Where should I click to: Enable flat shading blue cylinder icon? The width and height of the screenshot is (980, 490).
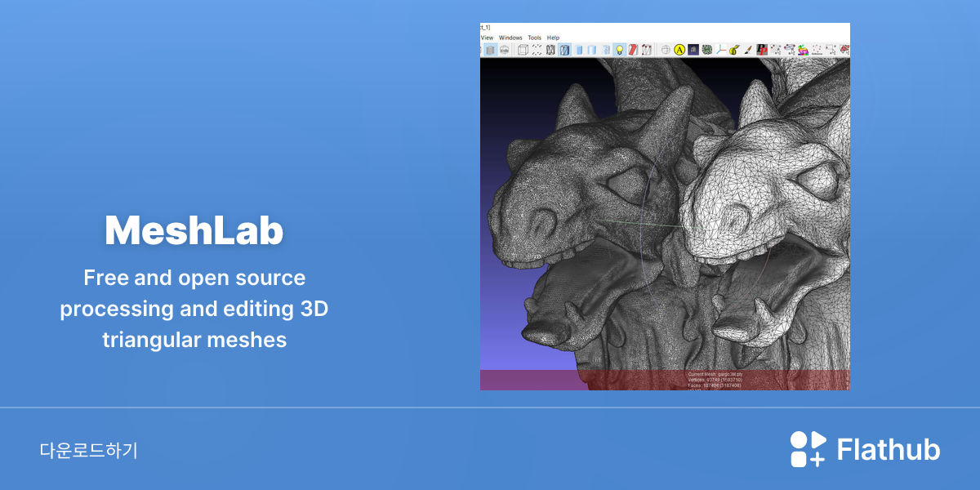pos(579,50)
